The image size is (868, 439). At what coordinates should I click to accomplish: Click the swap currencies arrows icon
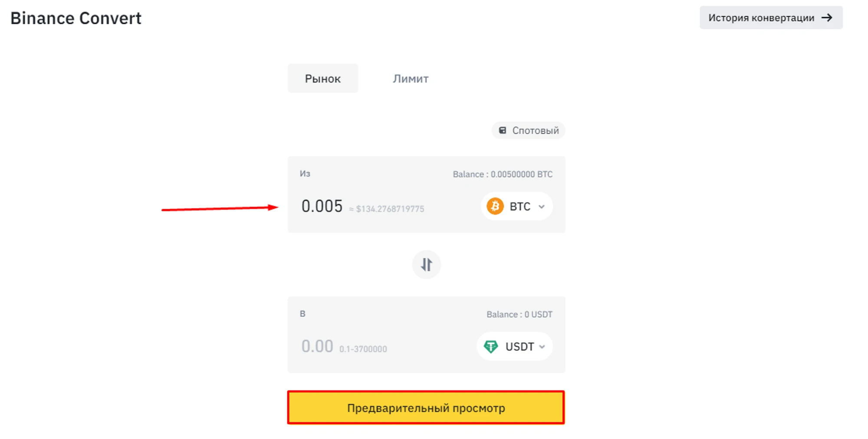coord(426,264)
